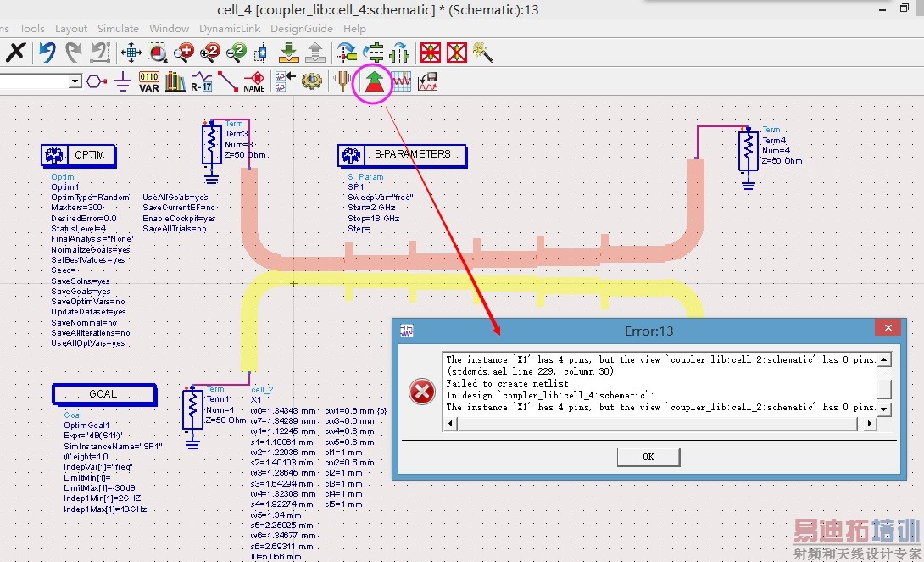Click the first Deactivate component (red X) icon

click(431, 53)
